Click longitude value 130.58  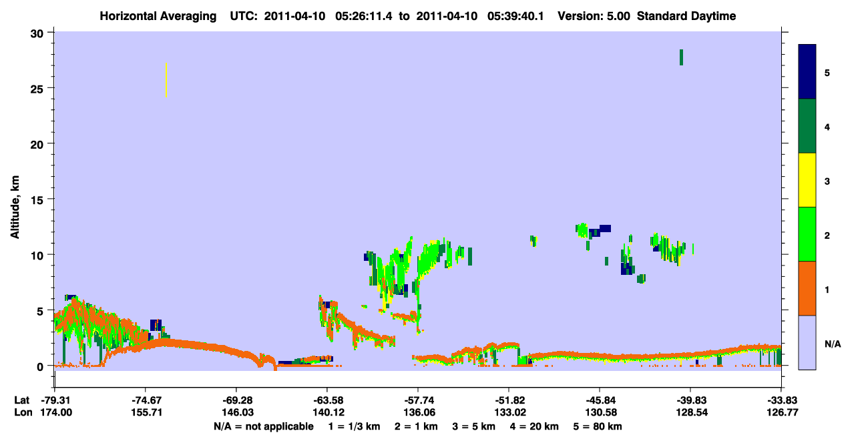600,412
